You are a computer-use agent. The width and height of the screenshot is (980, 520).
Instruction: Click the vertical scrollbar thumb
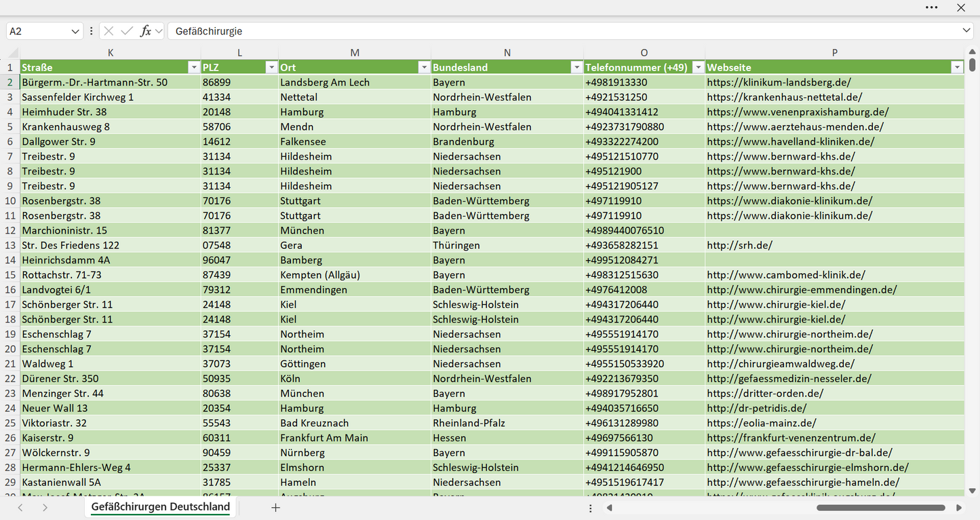tap(973, 64)
